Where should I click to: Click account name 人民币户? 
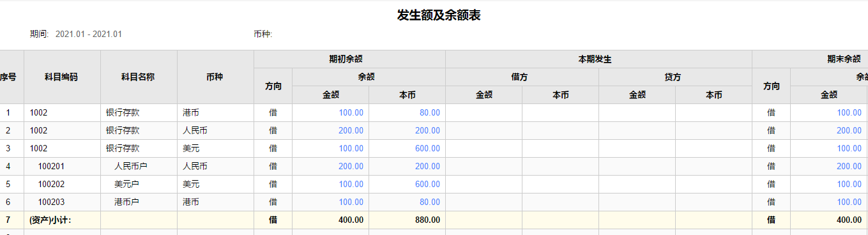coord(131,166)
